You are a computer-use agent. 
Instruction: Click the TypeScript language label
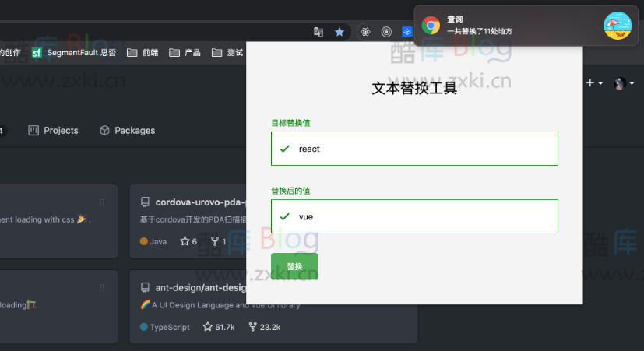click(164, 327)
